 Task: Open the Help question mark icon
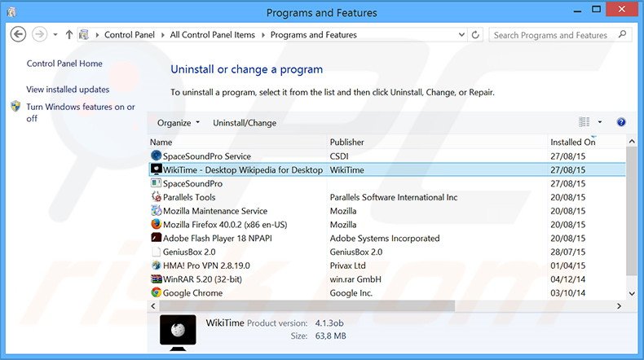tap(621, 122)
